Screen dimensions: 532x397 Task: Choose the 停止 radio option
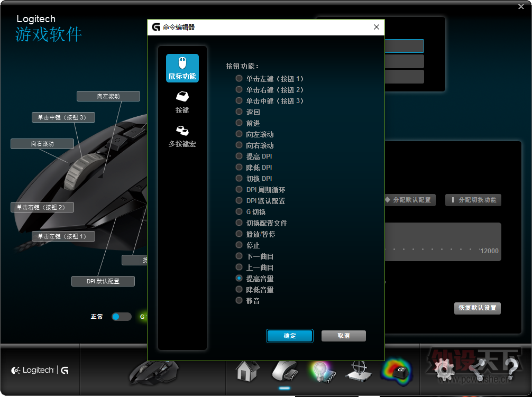239,245
